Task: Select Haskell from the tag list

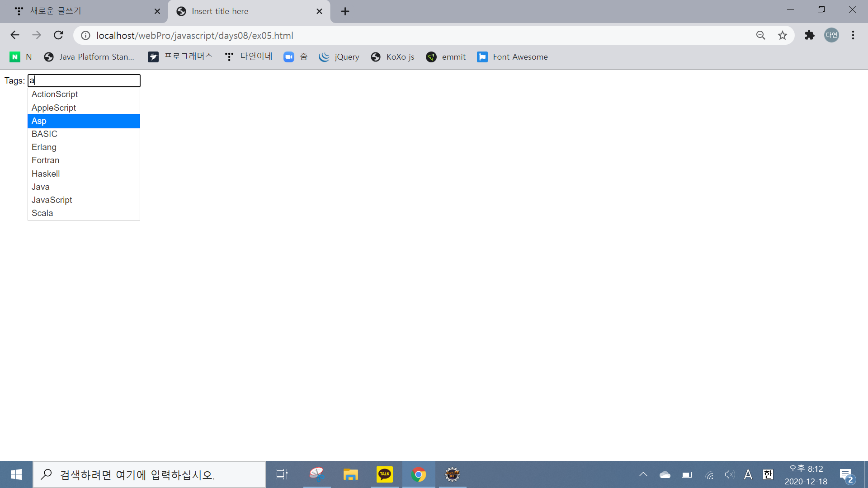Action: [x=46, y=174]
